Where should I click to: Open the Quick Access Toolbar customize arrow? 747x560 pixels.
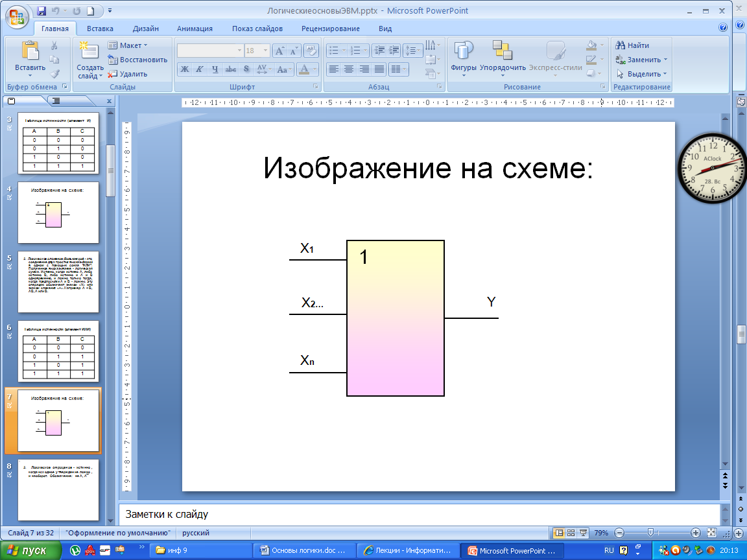[110, 10]
